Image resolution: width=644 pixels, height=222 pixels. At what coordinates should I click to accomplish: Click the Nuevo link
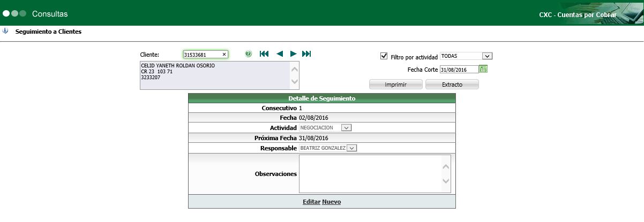[x=332, y=202]
